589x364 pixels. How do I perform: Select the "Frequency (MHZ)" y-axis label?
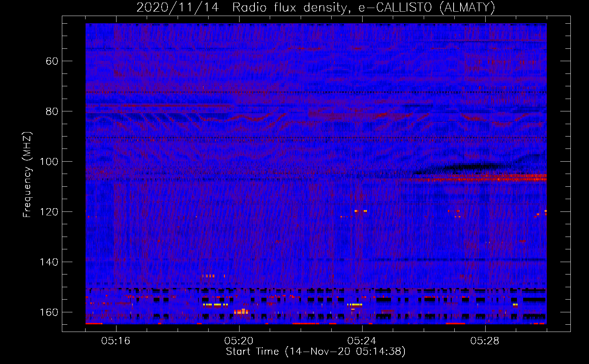tap(27, 174)
